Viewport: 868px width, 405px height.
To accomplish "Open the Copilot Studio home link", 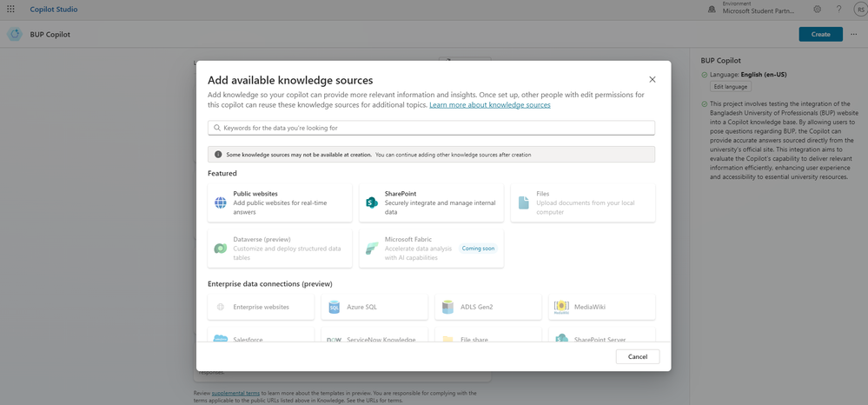I will tap(54, 10).
